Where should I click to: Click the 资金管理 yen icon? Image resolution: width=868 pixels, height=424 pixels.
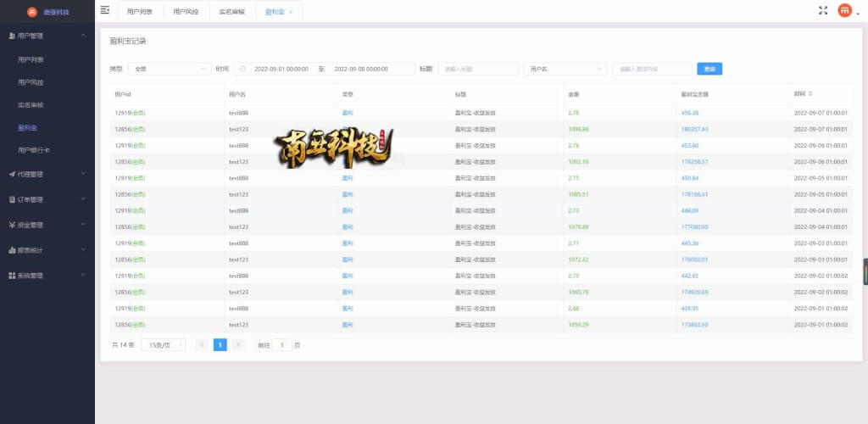[12, 225]
